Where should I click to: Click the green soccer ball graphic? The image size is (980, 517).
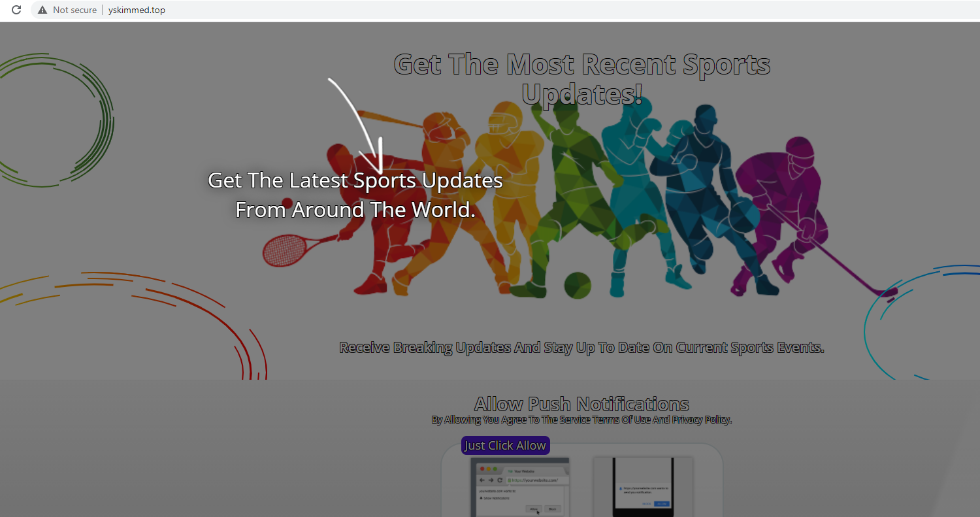pyautogui.click(x=577, y=285)
